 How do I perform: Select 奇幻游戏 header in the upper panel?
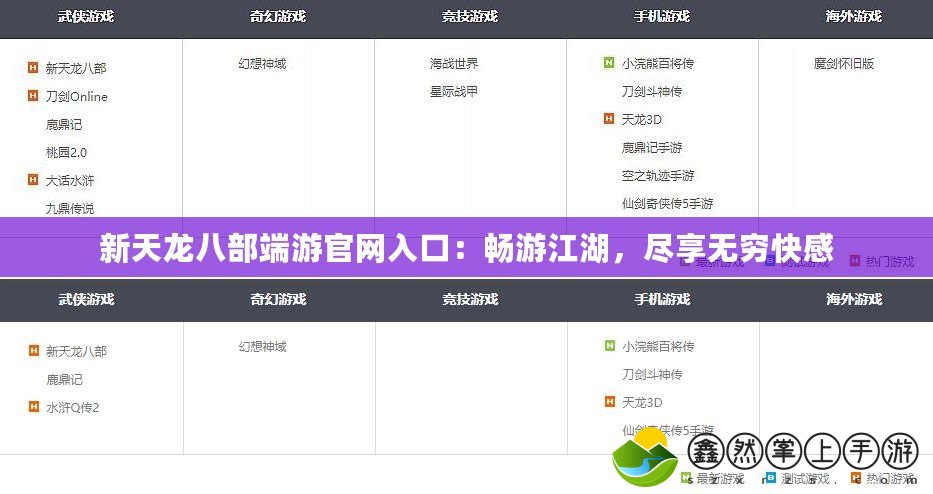coord(278,17)
